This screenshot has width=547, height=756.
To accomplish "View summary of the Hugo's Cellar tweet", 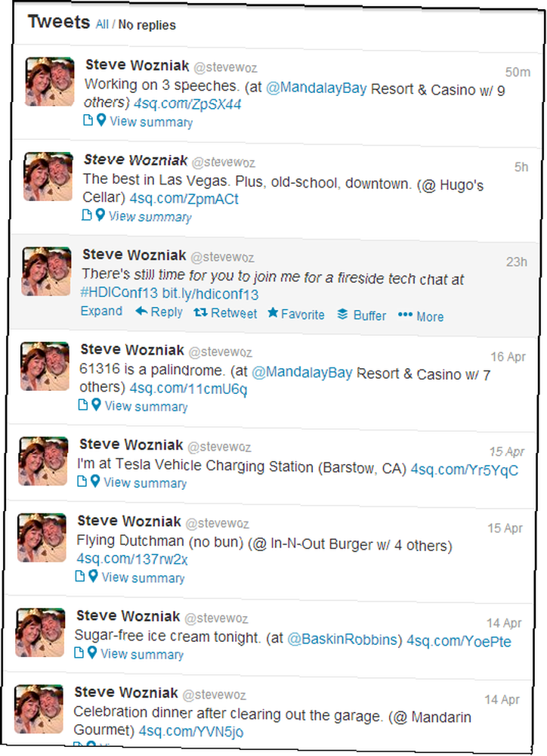I will pos(150,216).
